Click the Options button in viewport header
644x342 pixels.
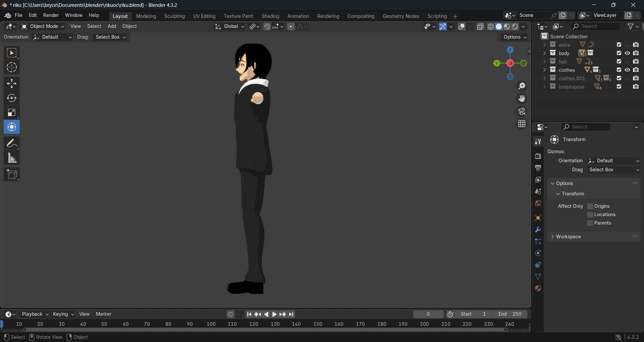(x=514, y=37)
